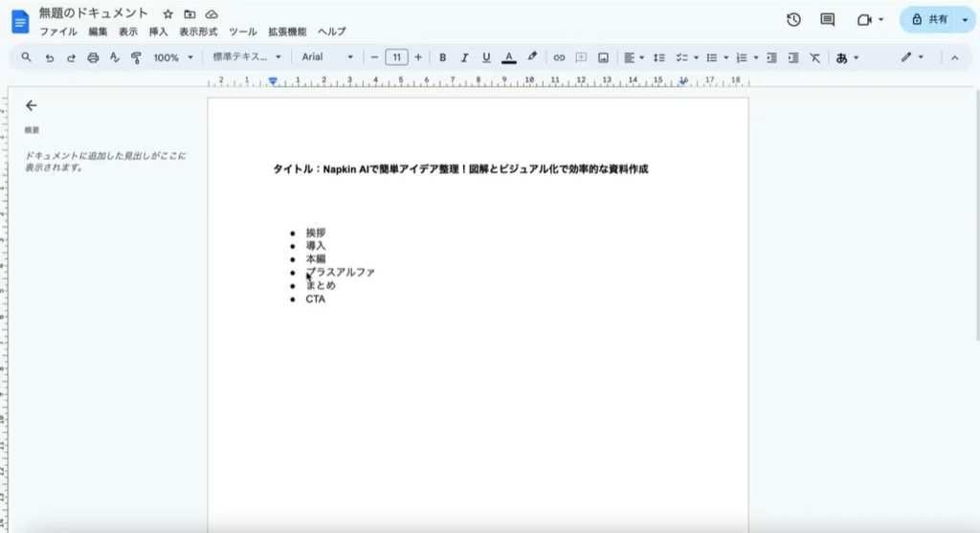This screenshot has width=980, height=533.
Task: Click the insert image icon
Action: pos(603,57)
